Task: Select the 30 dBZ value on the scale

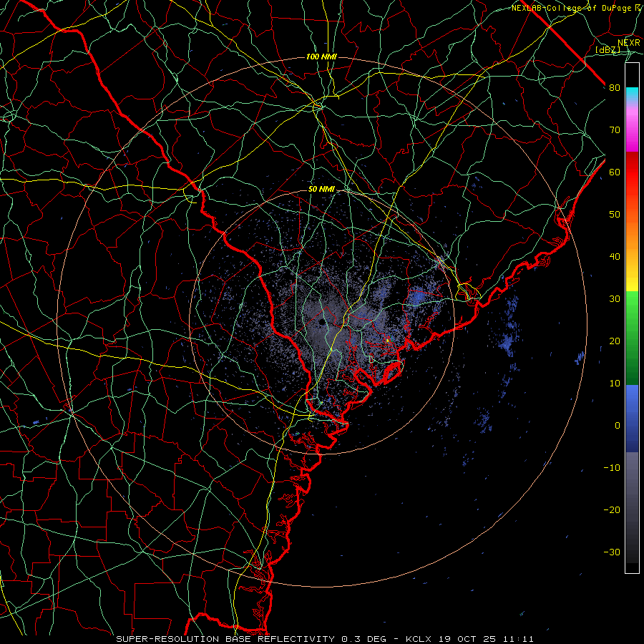Action: 615,299
